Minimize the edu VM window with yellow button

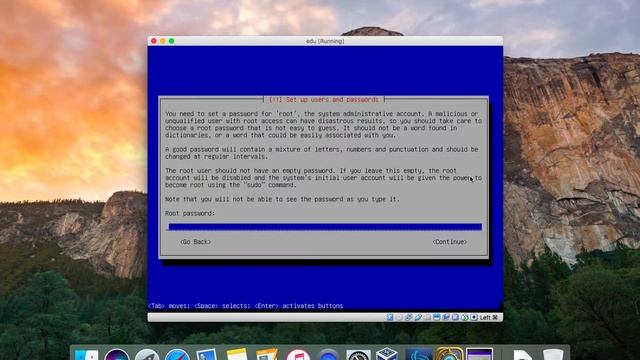[162, 41]
